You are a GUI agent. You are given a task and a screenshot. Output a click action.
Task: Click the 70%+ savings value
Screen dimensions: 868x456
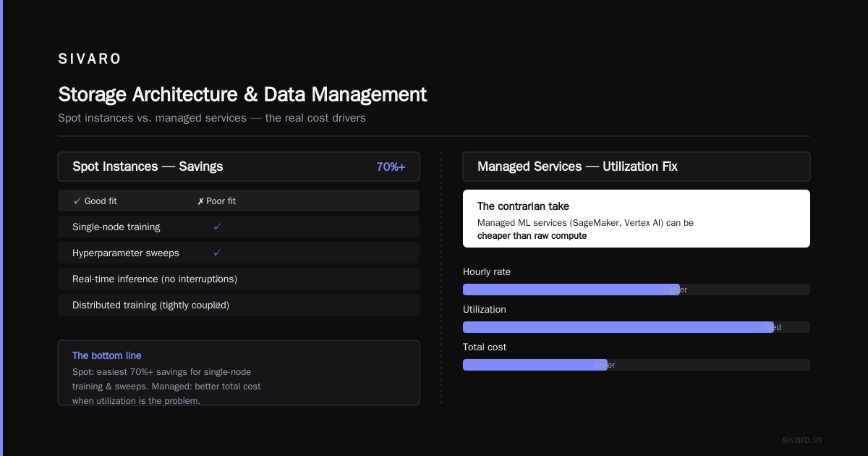click(x=391, y=166)
